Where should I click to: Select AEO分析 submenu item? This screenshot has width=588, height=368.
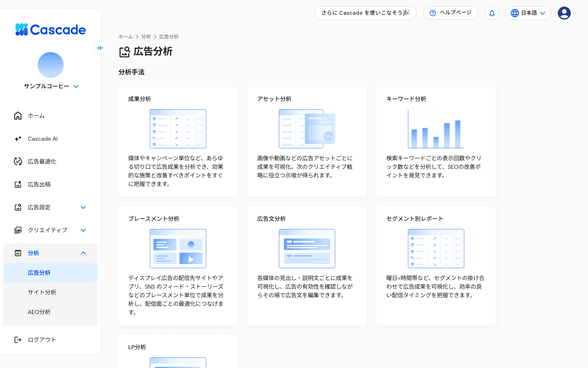click(51, 312)
